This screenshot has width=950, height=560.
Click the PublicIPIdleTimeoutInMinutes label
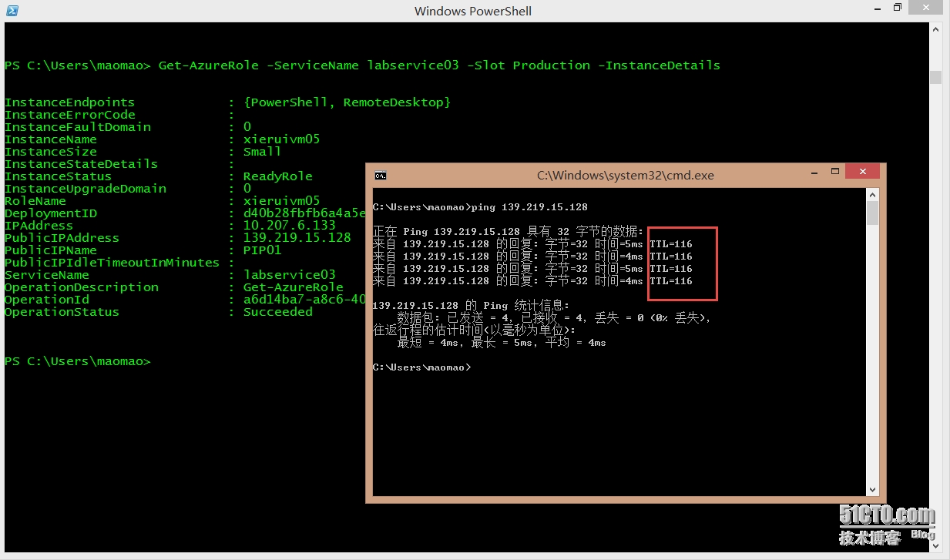click(x=112, y=263)
